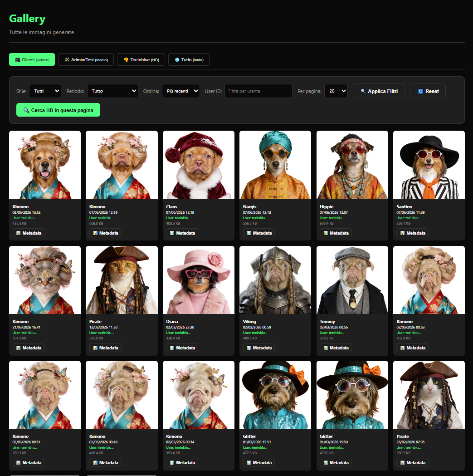Click the people icon on Clienti tab
This screenshot has width=473, height=476.
tap(18, 60)
